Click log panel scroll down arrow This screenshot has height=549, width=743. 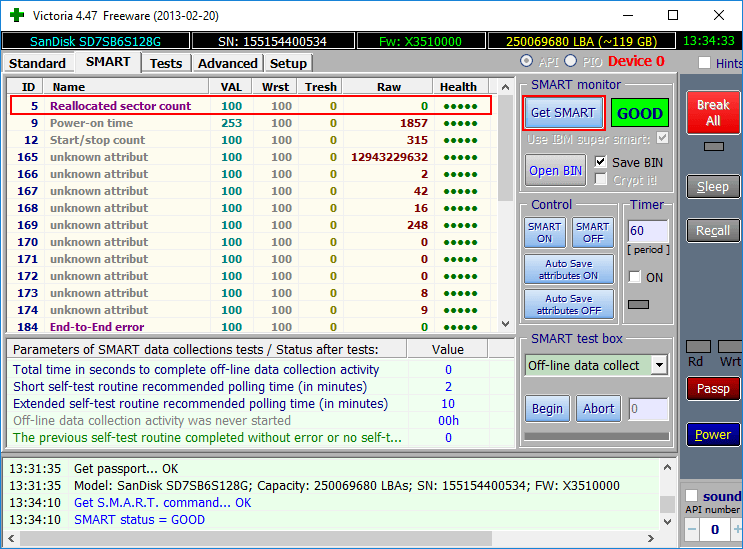(667, 522)
